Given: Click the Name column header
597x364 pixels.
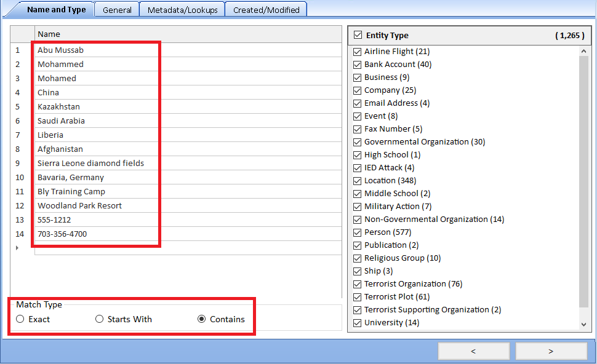Looking at the screenshot, I should 188,34.
